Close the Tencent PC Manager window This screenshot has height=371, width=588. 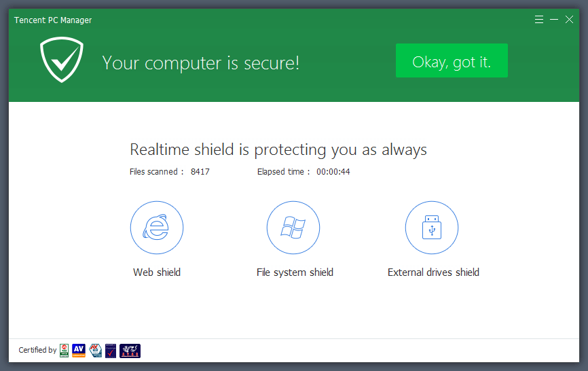pos(570,20)
